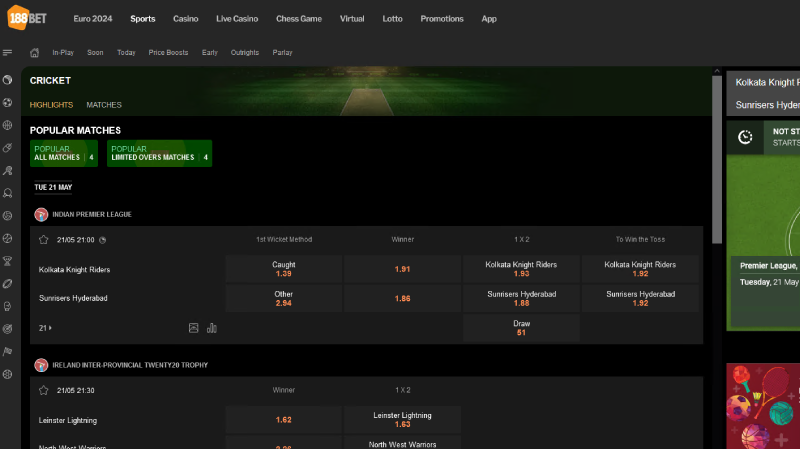The width and height of the screenshot is (800, 449).
Task: Select the darts target icon in sidebar
Action: [7, 329]
